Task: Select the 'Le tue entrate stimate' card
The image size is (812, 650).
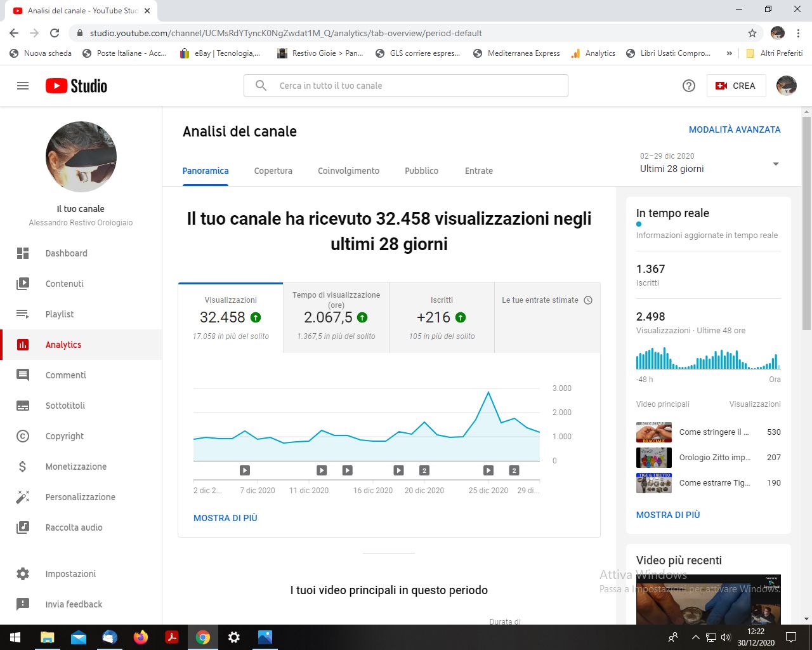Action: (547, 317)
